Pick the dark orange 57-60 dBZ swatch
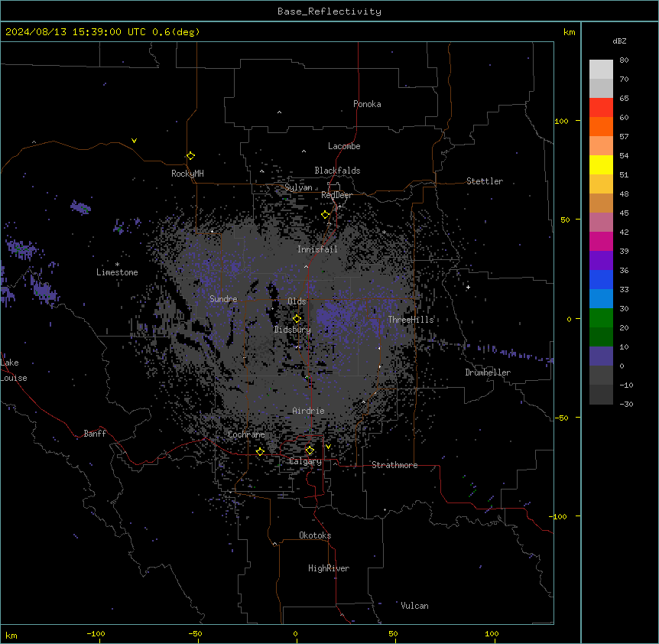Image resolution: width=659 pixels, height=644 pixels. coord(601,126)
